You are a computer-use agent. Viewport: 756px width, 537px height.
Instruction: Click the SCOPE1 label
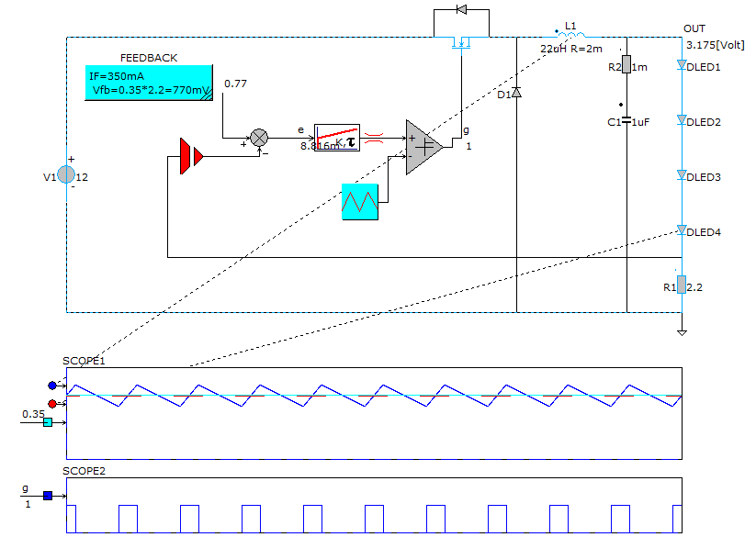click(84, 361)
